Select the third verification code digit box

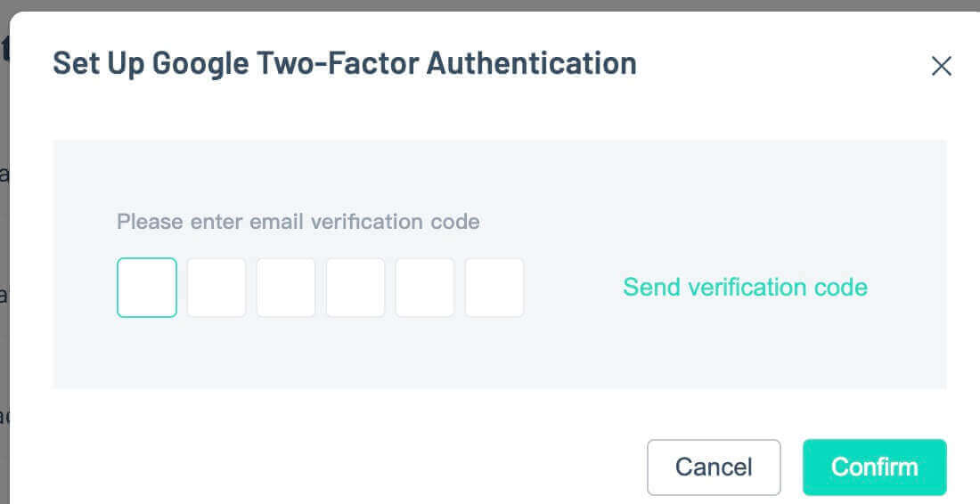click(286, 288)
